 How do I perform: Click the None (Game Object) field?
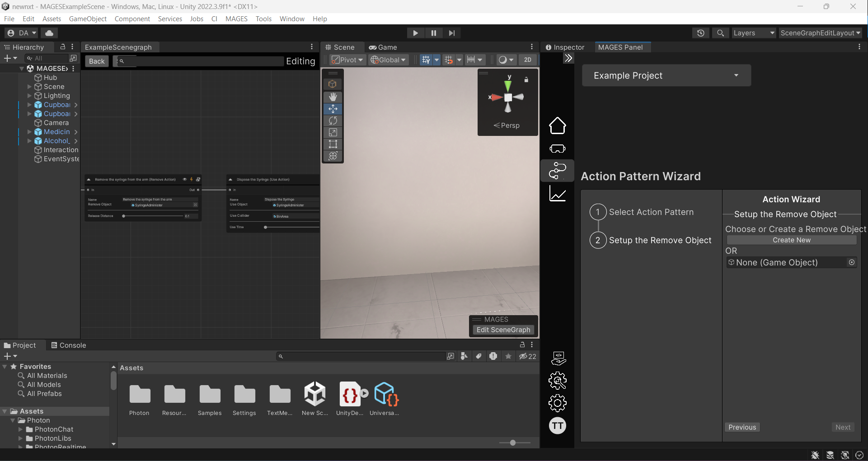click(x=792, y=262)
